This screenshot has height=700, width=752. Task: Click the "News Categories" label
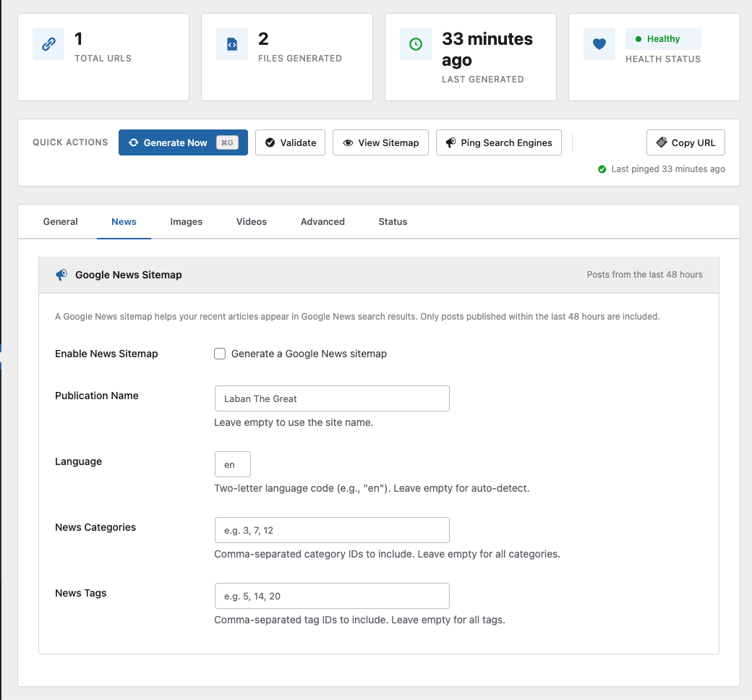[x=95, y=527]
